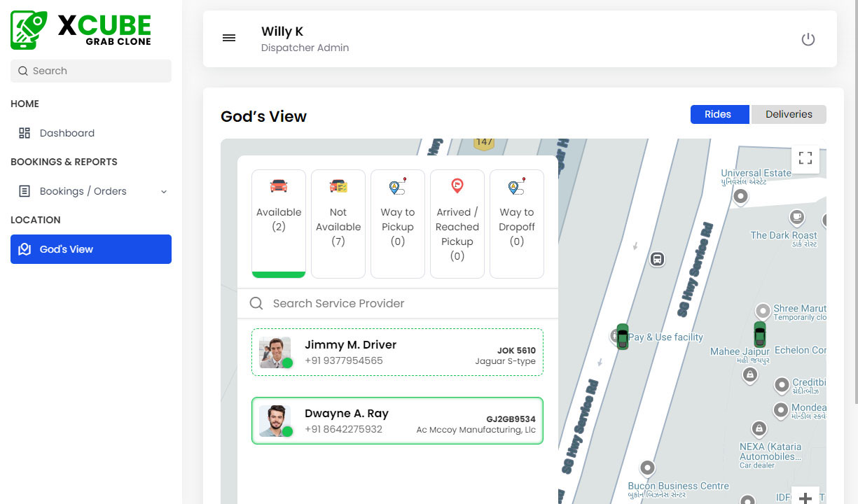Click the hamburger menu icon
This screenshot has width=858, height=504.
click(x=229, y=38)
